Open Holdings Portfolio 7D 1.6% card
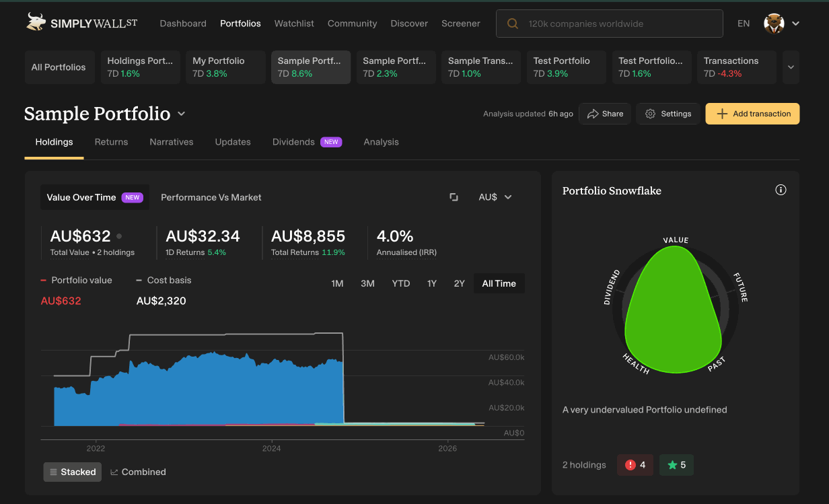The image size is (829, 504). 141,67
